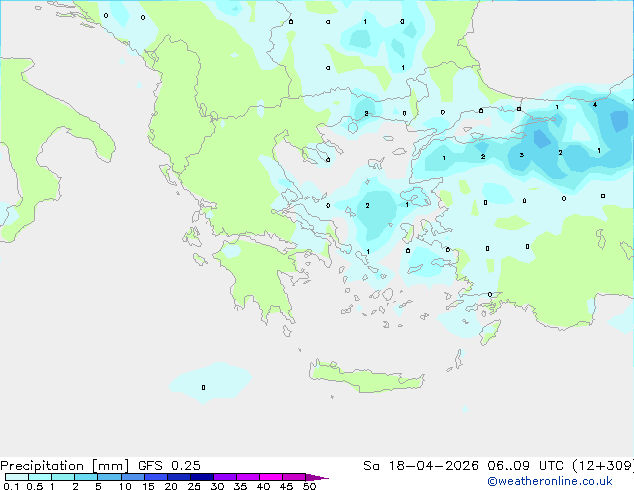
Task: Click the legend swatch between 0.1 and 0.5
Action: [17, 477]
